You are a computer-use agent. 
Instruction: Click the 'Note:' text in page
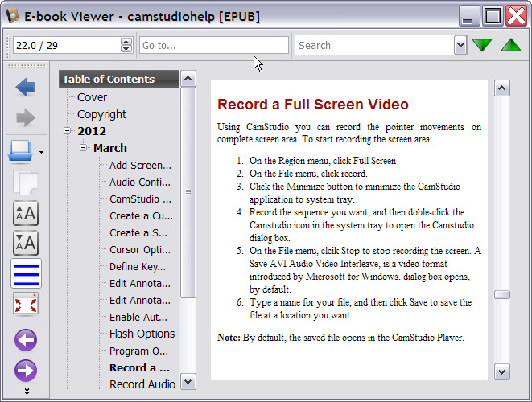coord(229,338)
